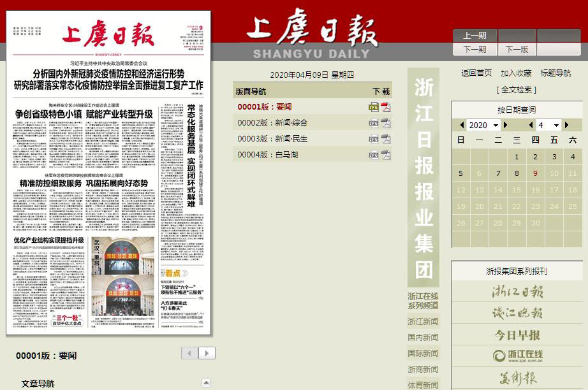Download PDF of page 00001 要闻
The width and height of the screenshot is (588, 390).
pos(386,107)
